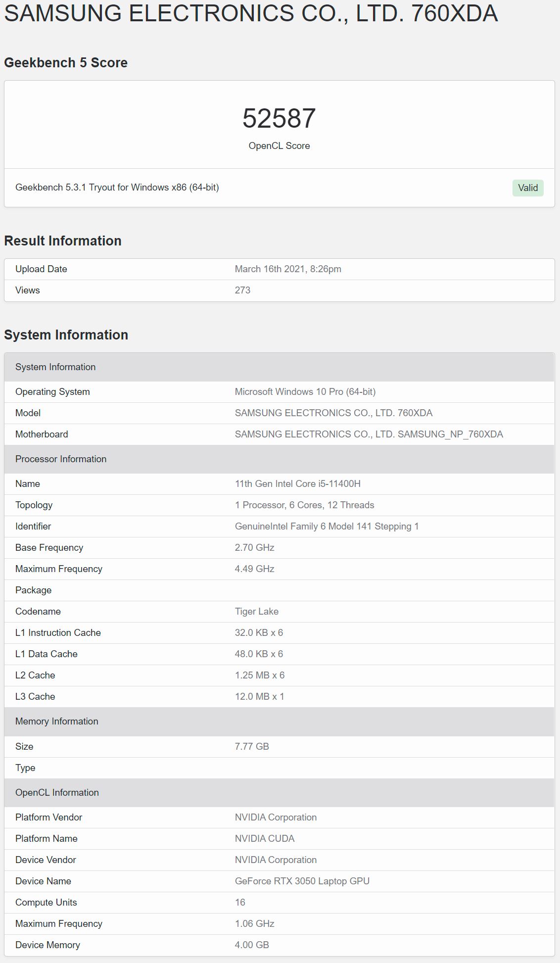Click the Geekbench 5 Score heading
Screen dimensions: 560x963
(x=66, y=63)
